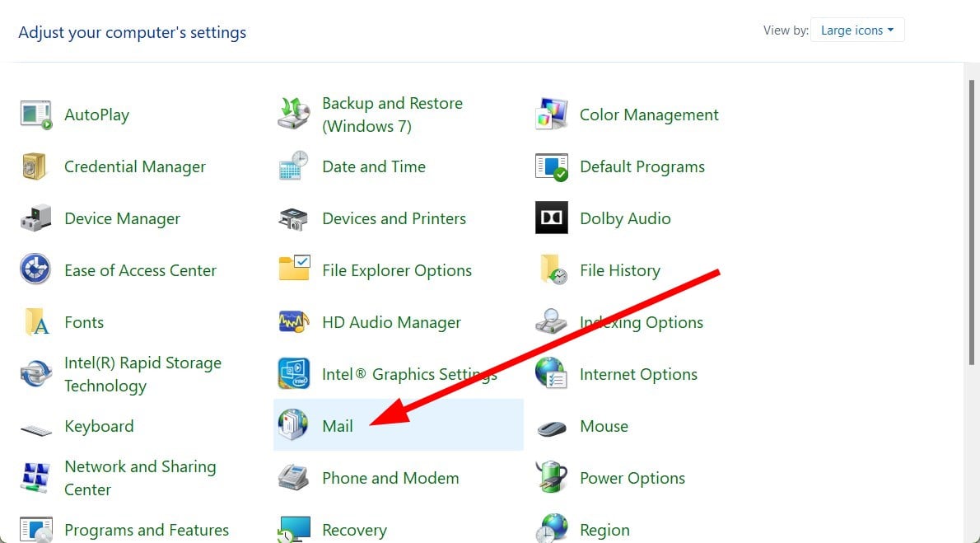Viewport: 980px width, 543px height.
Task: Open the Region text link
Action: (605, 530)
